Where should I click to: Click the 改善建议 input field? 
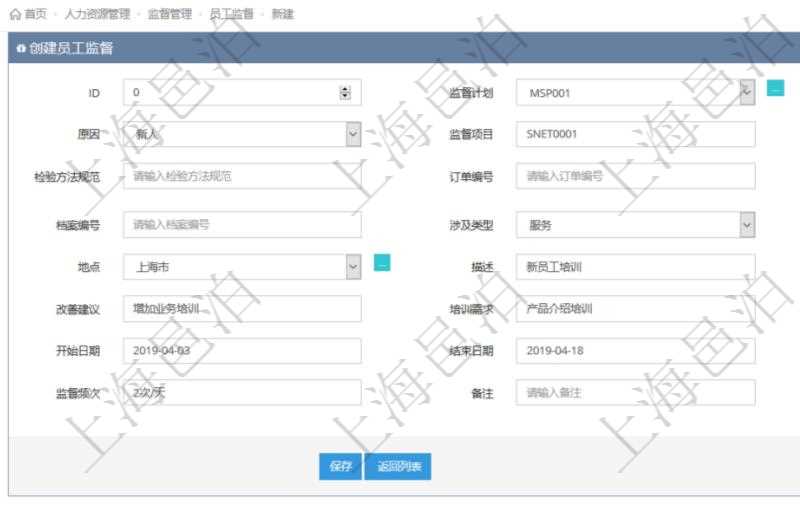tap(242, 309)
